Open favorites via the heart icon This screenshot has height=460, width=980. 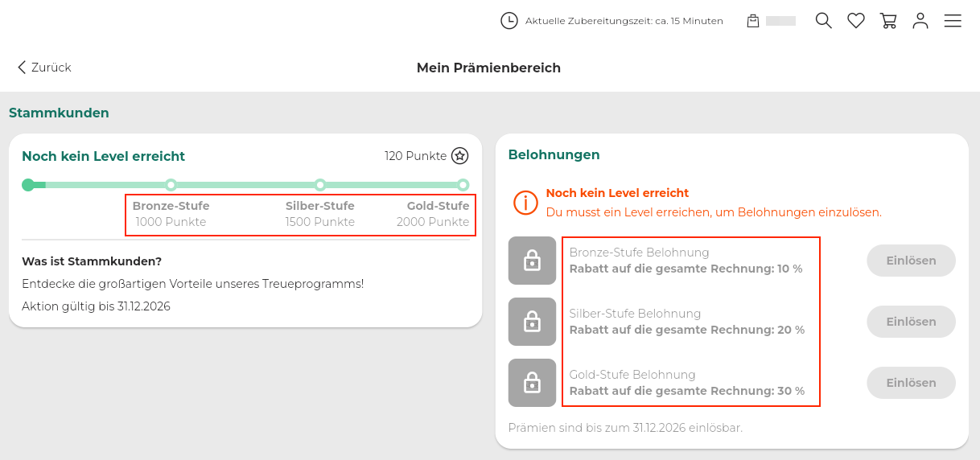(x=856, y=21)
